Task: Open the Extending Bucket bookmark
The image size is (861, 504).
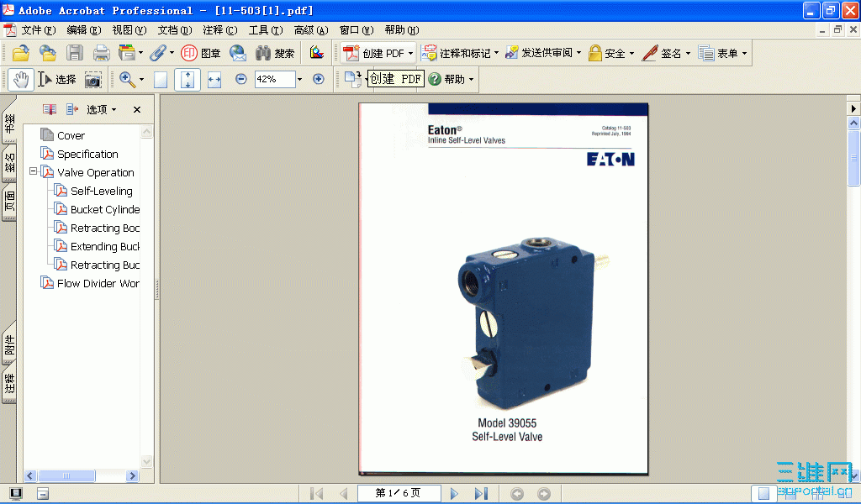Action: point(105,247)
